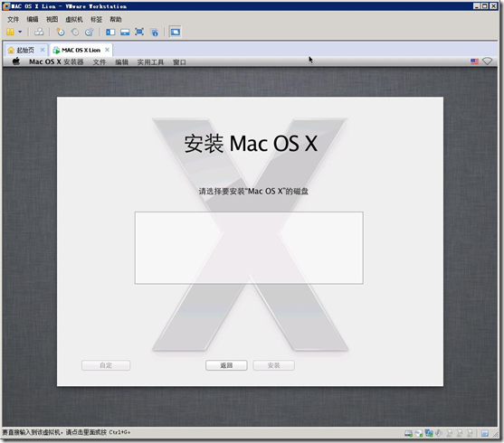Open the VMware 编辑 menu
Image resolution: width=504 pixels, height=443 pixels.
click(x=33, y=19)
